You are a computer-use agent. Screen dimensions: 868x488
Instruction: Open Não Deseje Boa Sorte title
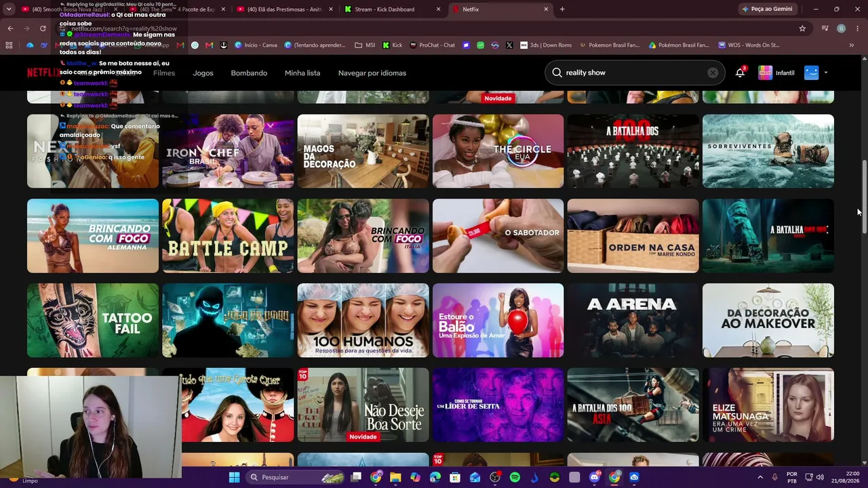[x=363, y=405]
